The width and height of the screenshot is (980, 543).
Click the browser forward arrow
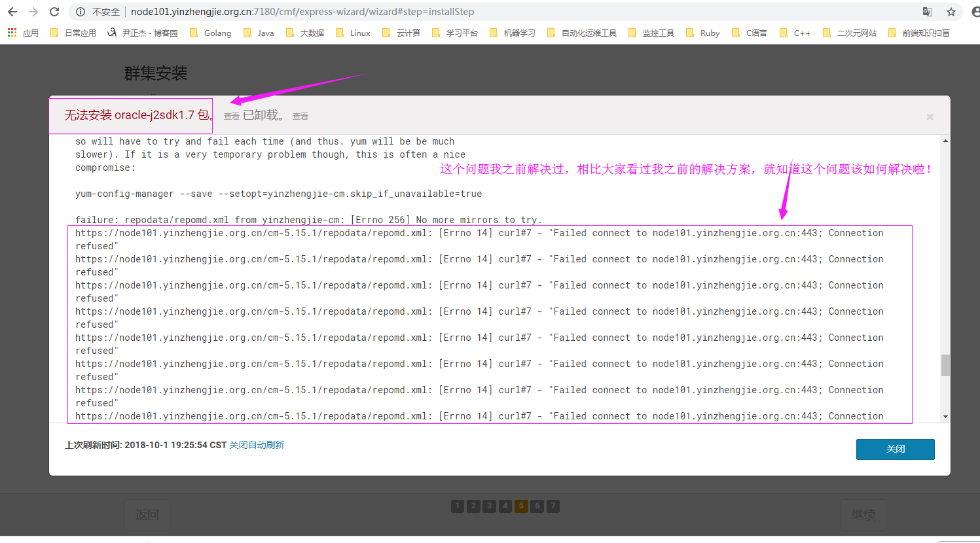coord(33,12)
